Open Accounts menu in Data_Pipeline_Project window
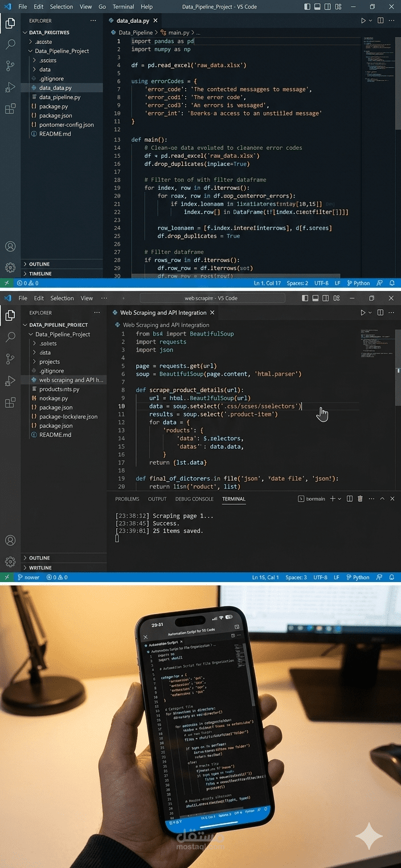Image resolution: width=401 pixels, height=868 pixels. 10,247
